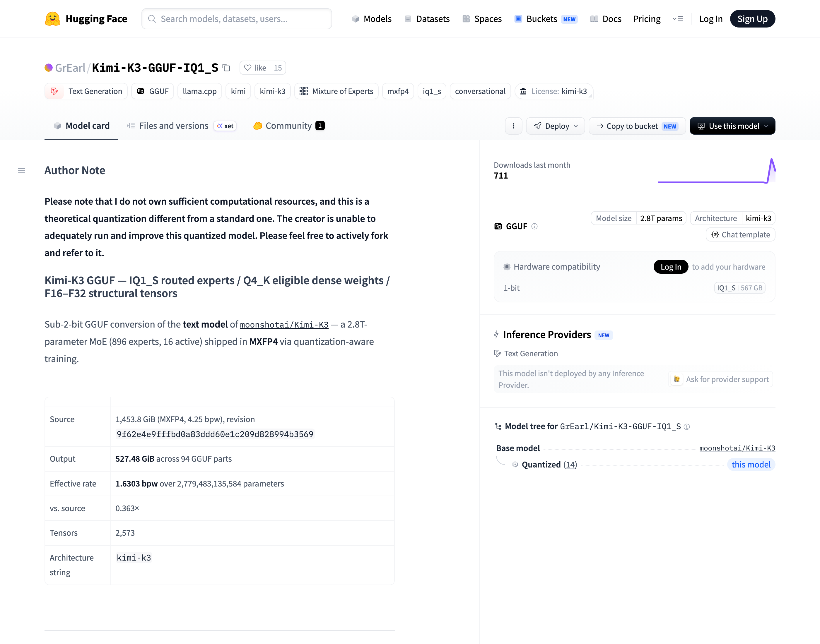
Task: Open Docs in the top navigation
Action: pyautogui.click(x=606, y=19)
